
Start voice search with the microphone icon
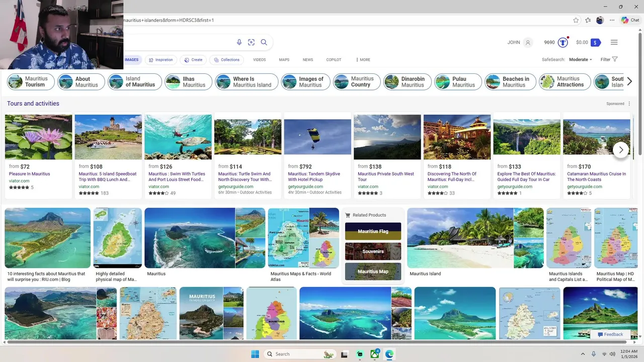[x=239, y=42]
